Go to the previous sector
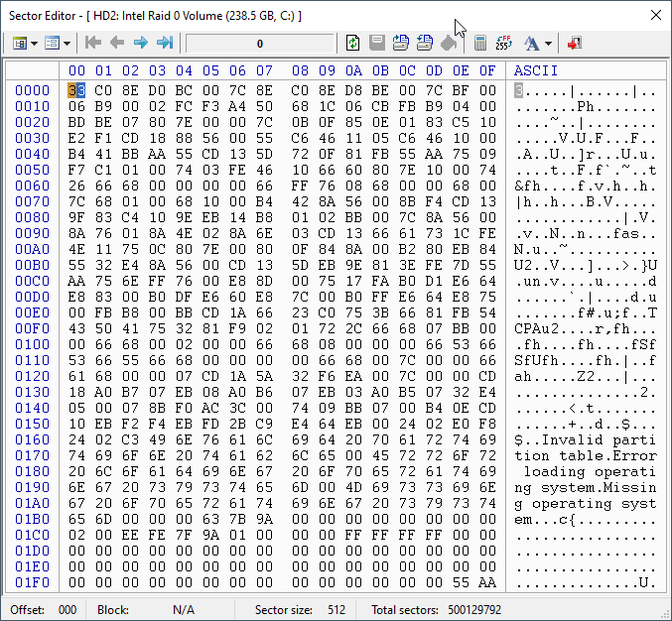The height and width of the screenshot is (621, 672). (x=116, y=43)
